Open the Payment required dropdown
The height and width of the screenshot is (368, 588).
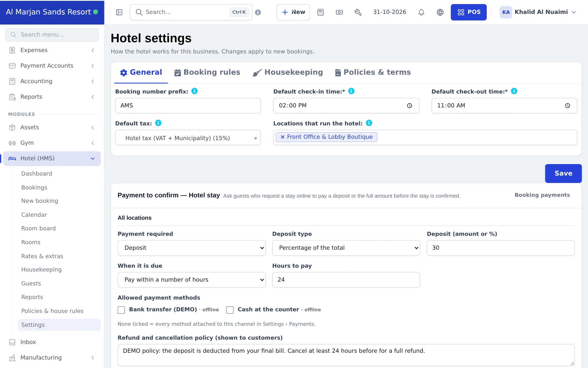coord(192,248)
